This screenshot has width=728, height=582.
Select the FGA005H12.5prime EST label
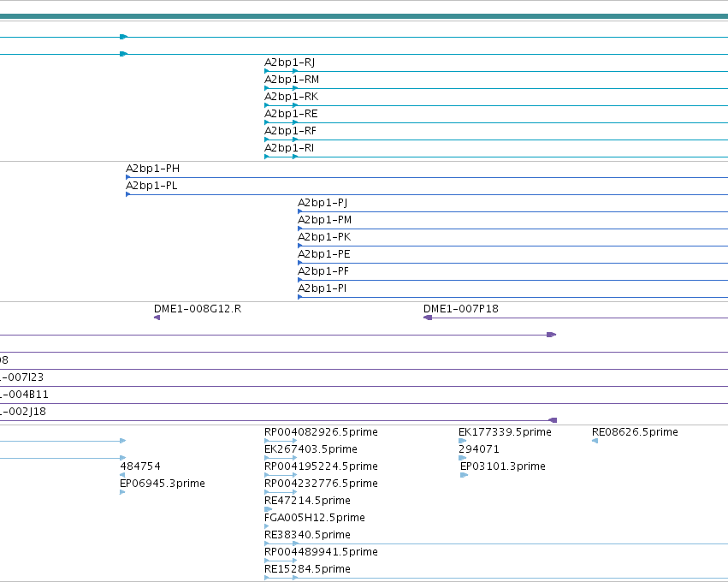(315, 519)
